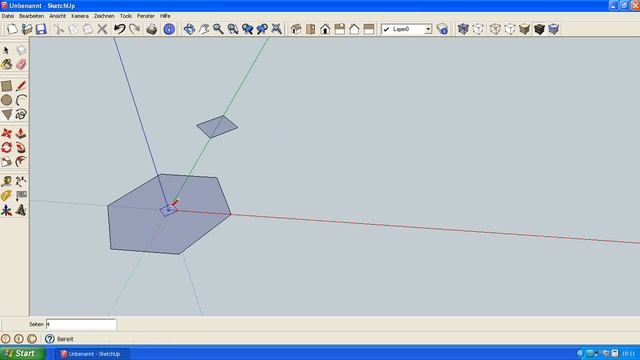Image resolution: width=640 pixels, height=360 pixels.
Task: Click the Undo arrow
Action: (x=119, y=29)
